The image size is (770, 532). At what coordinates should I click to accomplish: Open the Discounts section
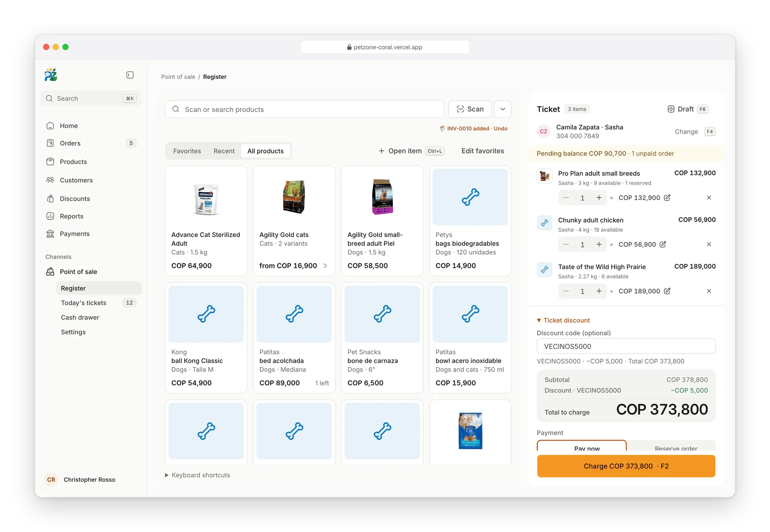91,199
